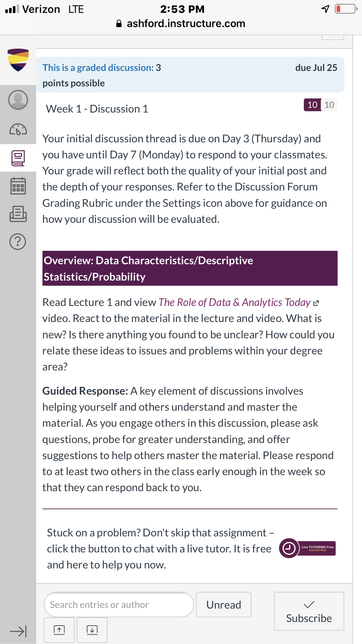Collapse all replies with the up arrow button

pos(59,630)
